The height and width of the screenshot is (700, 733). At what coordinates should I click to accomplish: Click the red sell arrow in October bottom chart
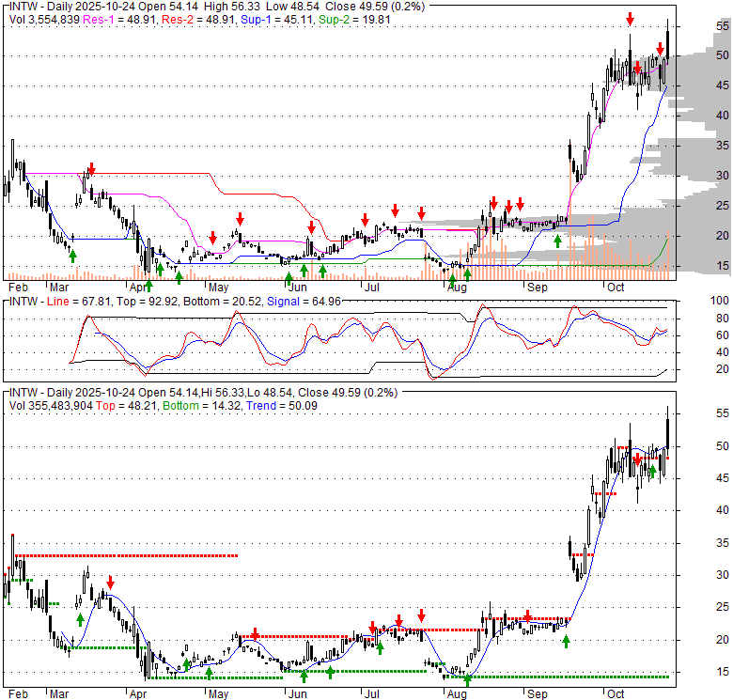[638, 459]
